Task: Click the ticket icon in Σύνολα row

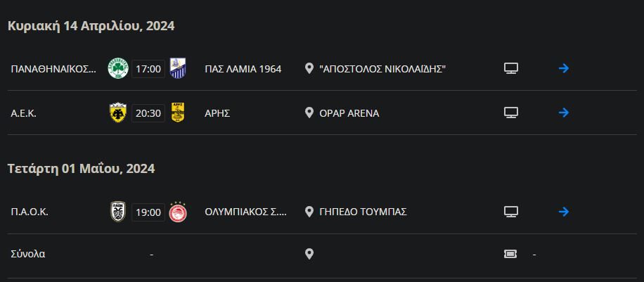Action: click(511, 254)
